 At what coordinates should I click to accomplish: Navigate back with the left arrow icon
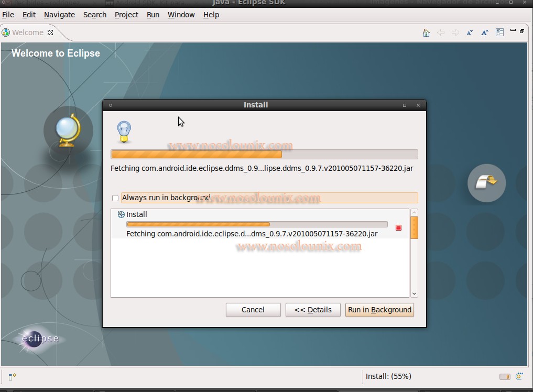tap(441, 32)
